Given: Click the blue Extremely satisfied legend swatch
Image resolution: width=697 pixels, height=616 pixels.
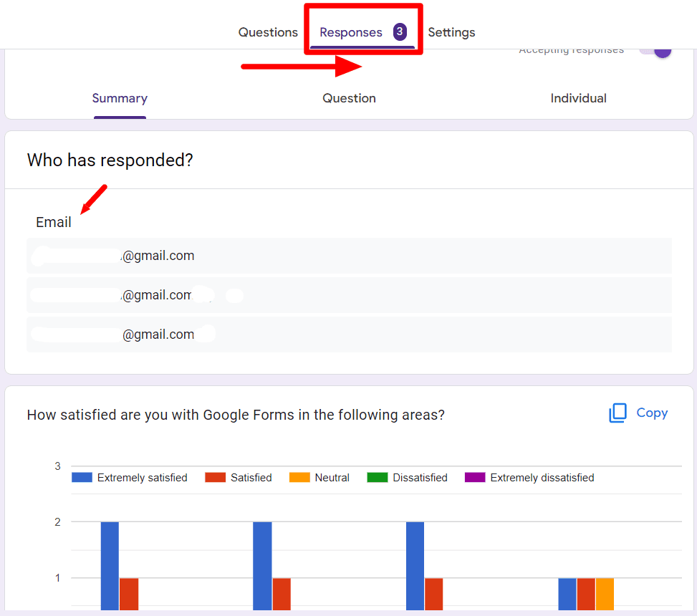Looking at the screenshot, I should coord(82,477).
